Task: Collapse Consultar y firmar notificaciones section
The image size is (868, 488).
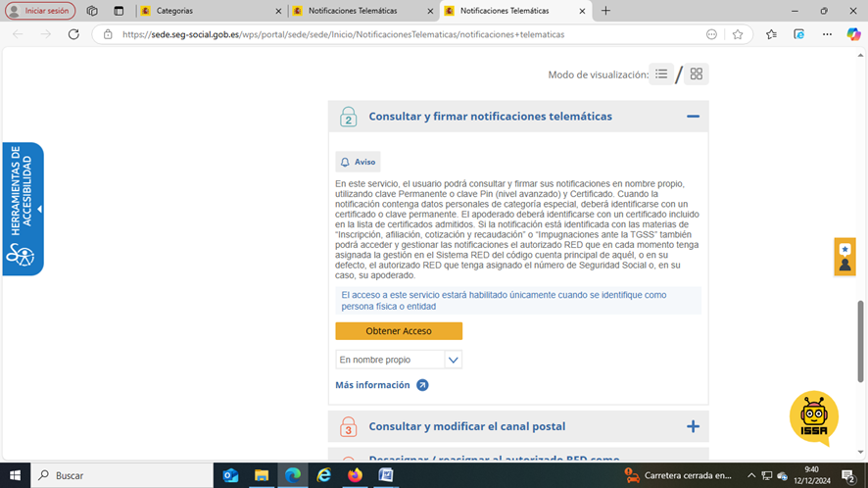Action: (x=693, y=117)
